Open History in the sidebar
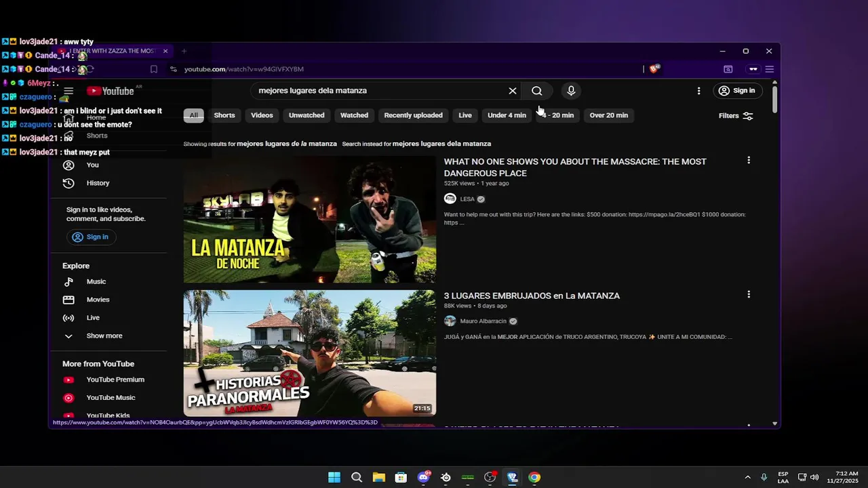Screen dimensions: 868x488 tap(98, 183)
